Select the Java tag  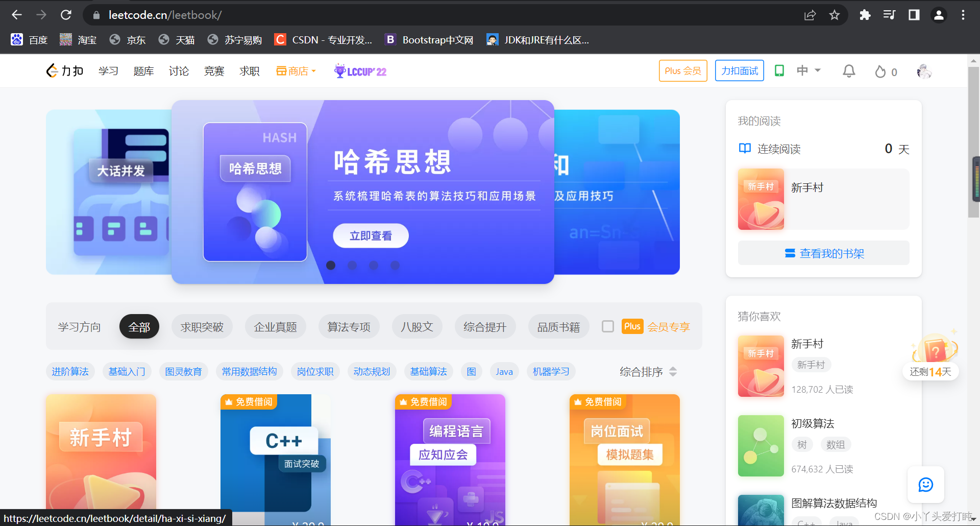tap(504, 371)
